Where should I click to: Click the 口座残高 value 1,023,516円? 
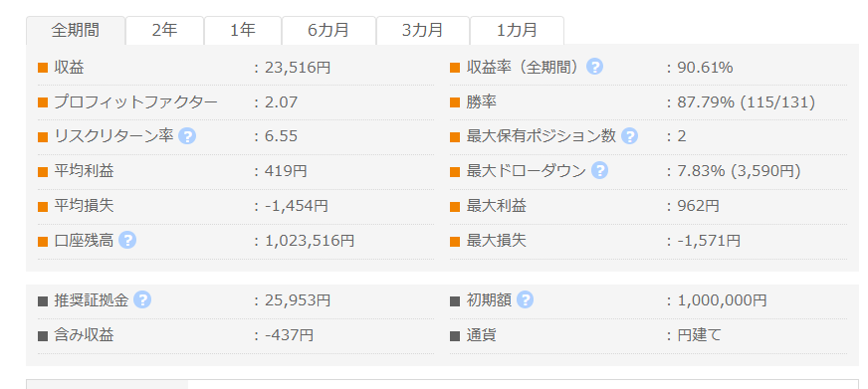pos(310,241)
